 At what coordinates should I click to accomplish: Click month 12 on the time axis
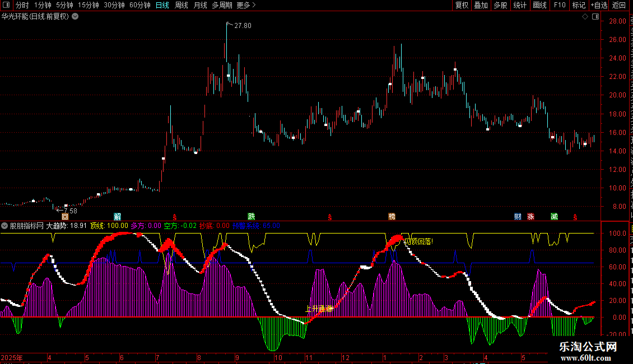point(345,358)
